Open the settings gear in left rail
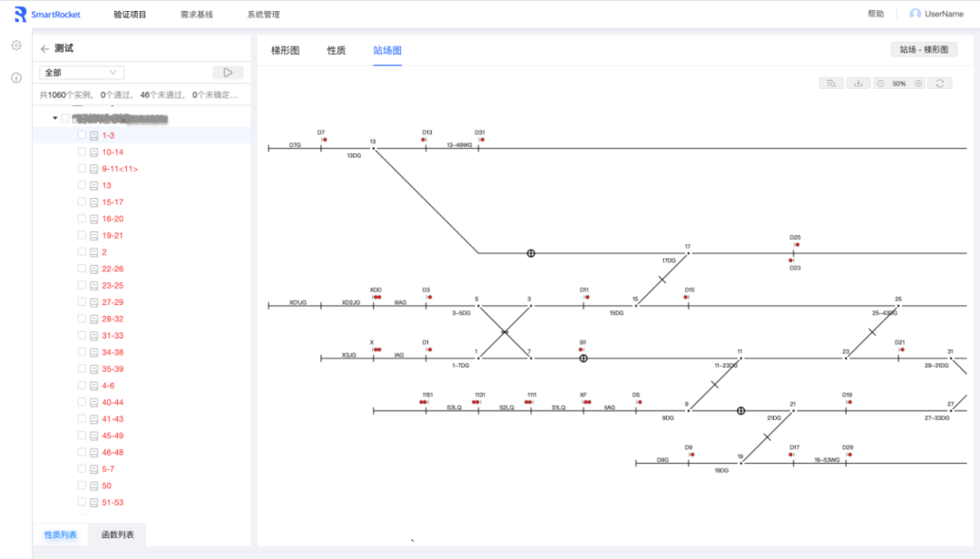This screenshot has height=559, width=980. pos(15,44)
